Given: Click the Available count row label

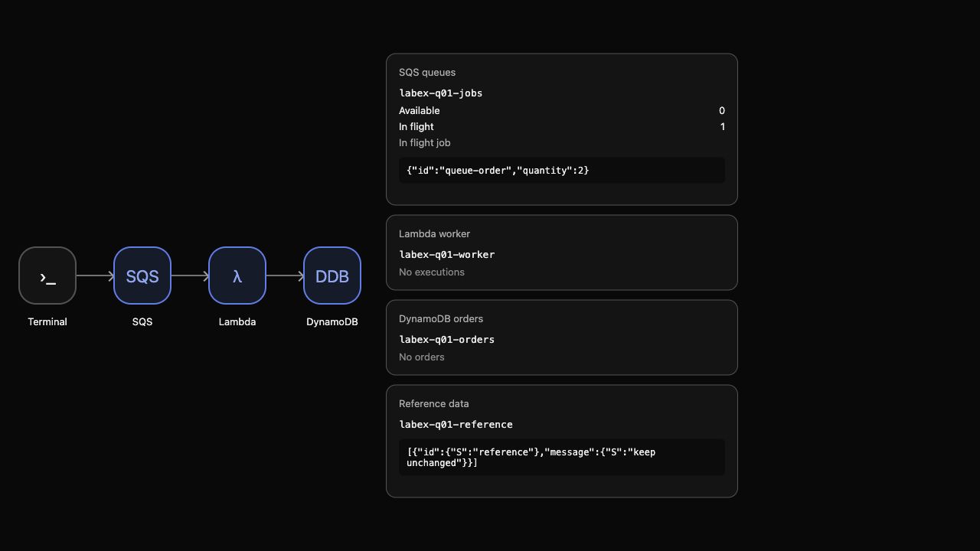Looking at the screenshot, I should pos(420,111).
